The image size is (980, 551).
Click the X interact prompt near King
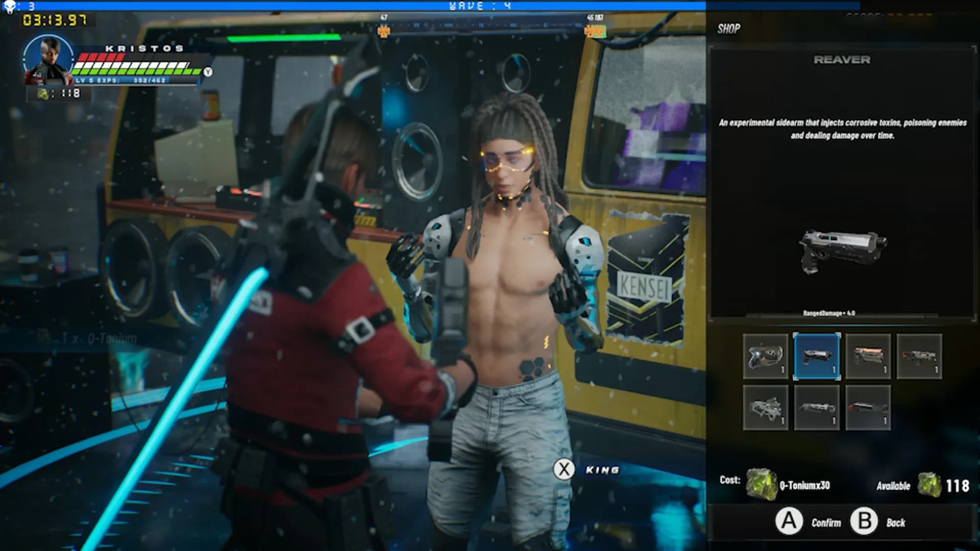pos(564,469)
